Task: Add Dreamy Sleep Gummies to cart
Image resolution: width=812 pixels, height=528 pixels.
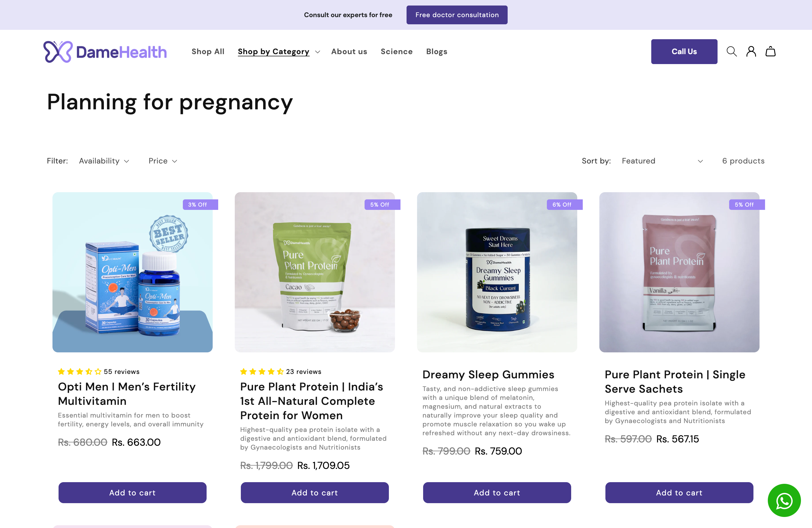Action: [x=497, y=493]
